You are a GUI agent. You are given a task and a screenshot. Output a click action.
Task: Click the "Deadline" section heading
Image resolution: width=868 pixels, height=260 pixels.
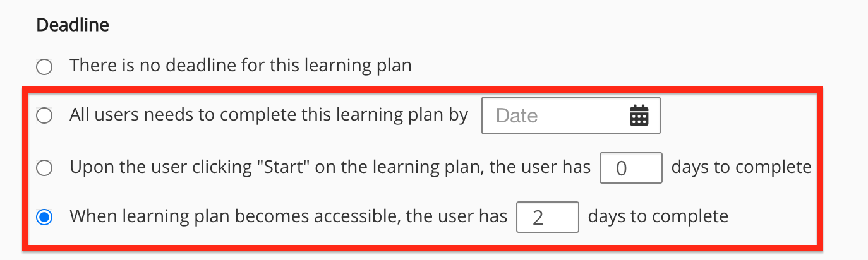[x=73, y=25]
